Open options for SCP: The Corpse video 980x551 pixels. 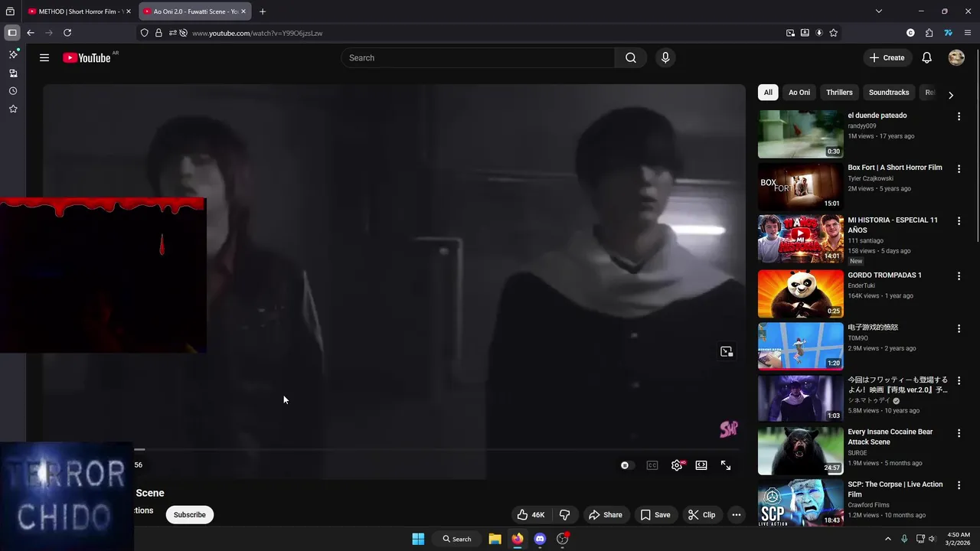click(x=959, y=485)
